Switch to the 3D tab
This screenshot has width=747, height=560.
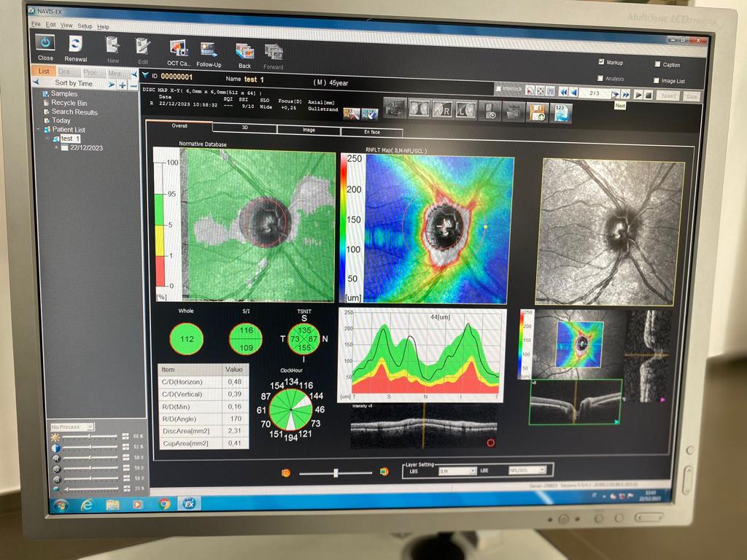click(x=244, y=128)
